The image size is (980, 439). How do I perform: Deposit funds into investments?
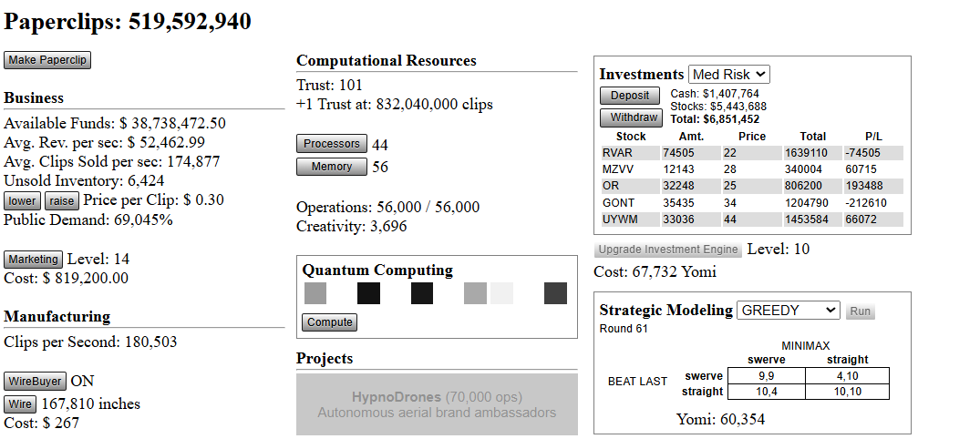[630, 96]
